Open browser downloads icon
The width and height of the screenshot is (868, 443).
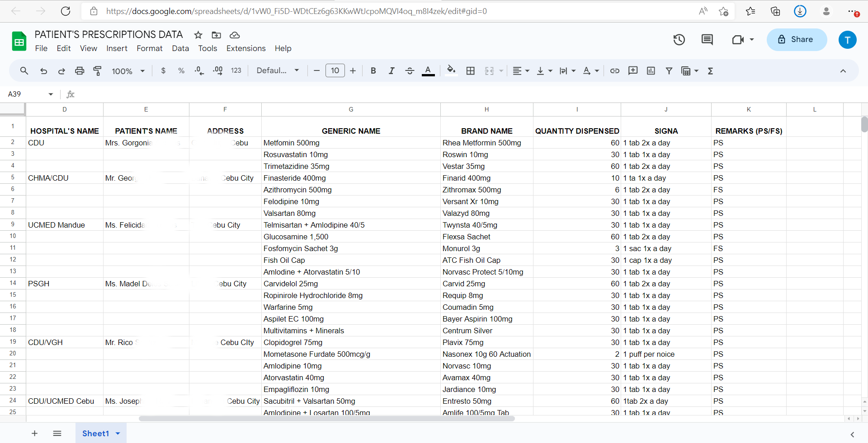click(800, 11)
